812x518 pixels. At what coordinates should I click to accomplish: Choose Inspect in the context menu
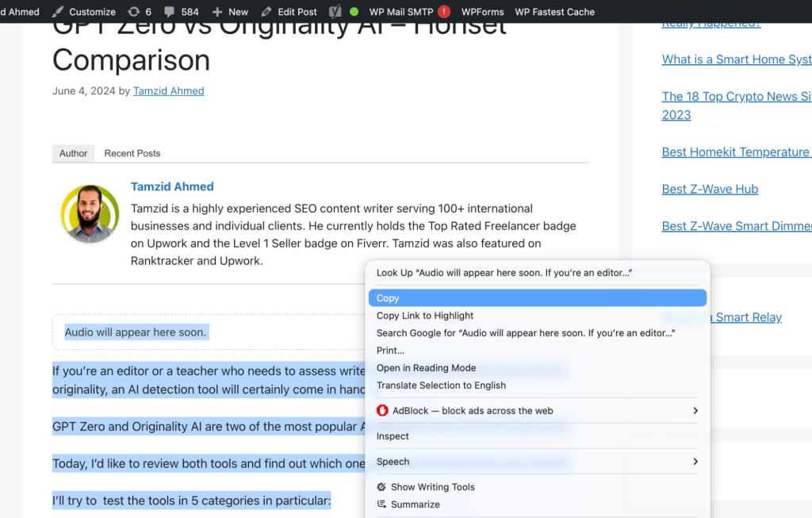(x=393, y=436)
